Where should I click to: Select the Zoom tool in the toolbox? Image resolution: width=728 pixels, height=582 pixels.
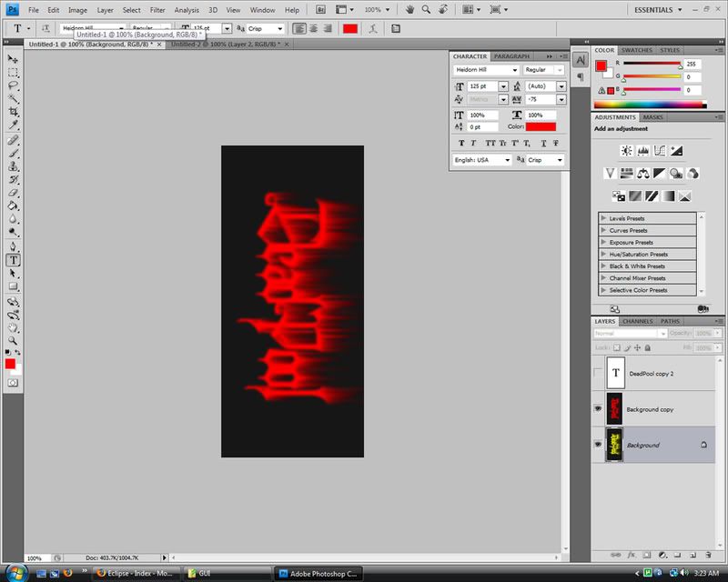pos(13,341)
